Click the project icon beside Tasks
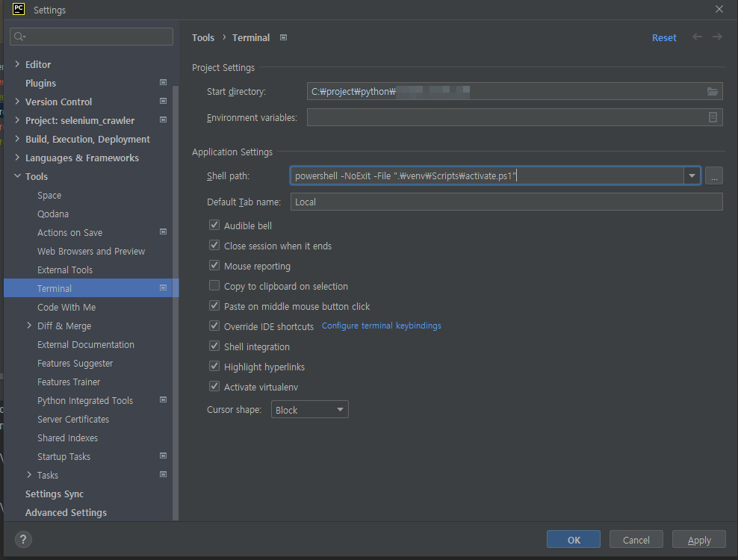 [164, 474]
